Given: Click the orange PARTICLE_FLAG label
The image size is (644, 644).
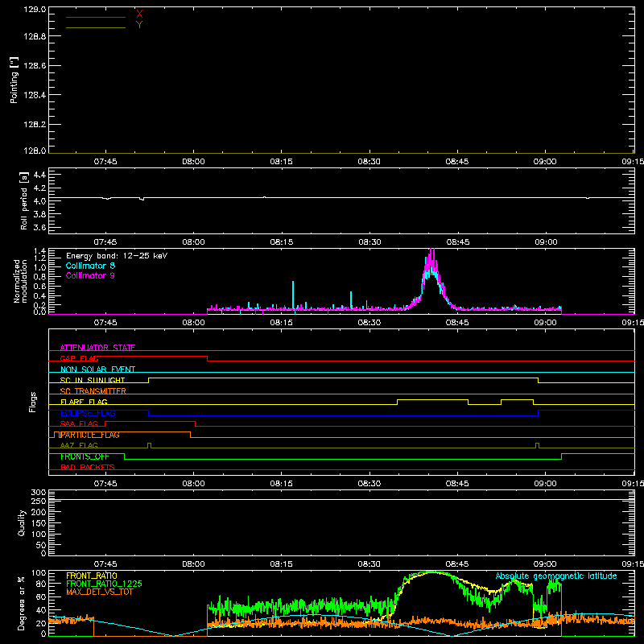Looking at the screenshot, I should [x=90, y=435].
